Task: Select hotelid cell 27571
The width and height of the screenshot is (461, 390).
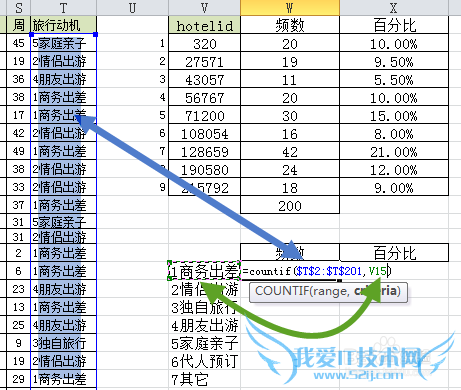Action: coord(204,61)
